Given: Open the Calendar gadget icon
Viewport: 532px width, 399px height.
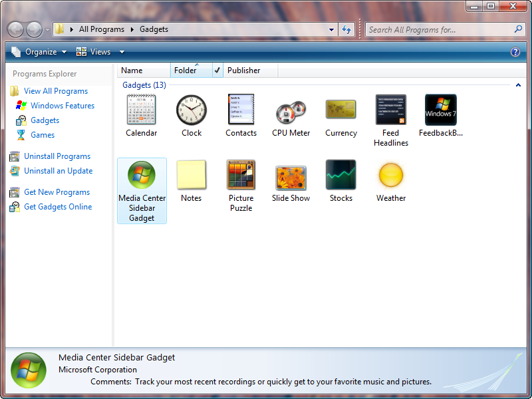Looking at the screenshot, I should click(142, 109).
